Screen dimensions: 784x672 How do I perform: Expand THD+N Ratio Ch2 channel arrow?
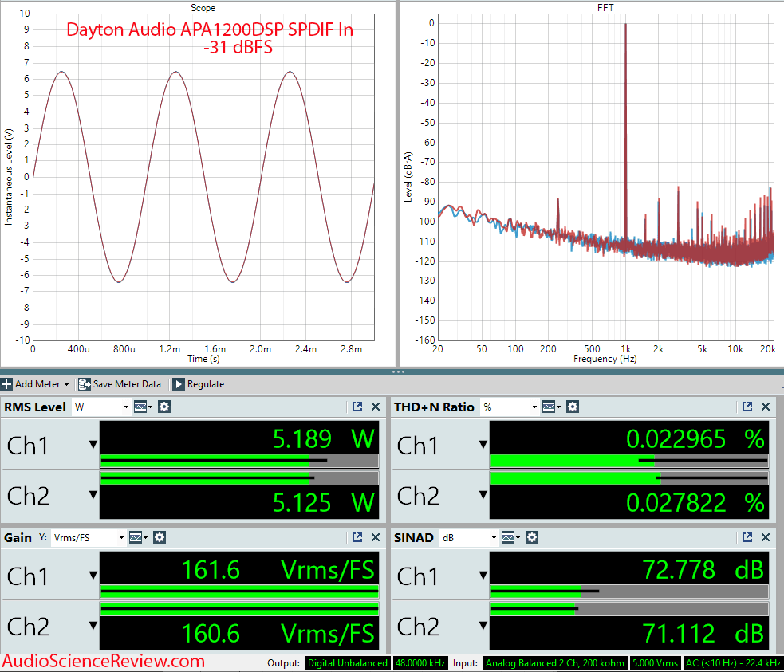(x=483, y=494)
